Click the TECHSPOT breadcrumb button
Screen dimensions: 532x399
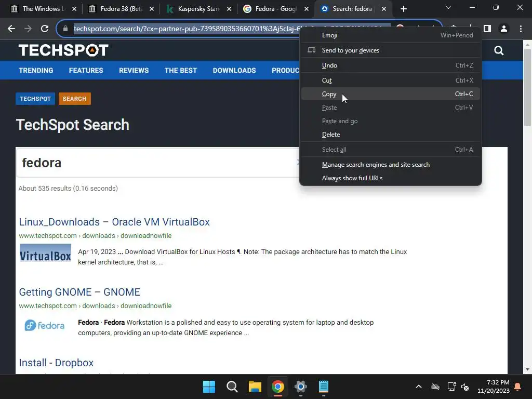click(35, 99)
